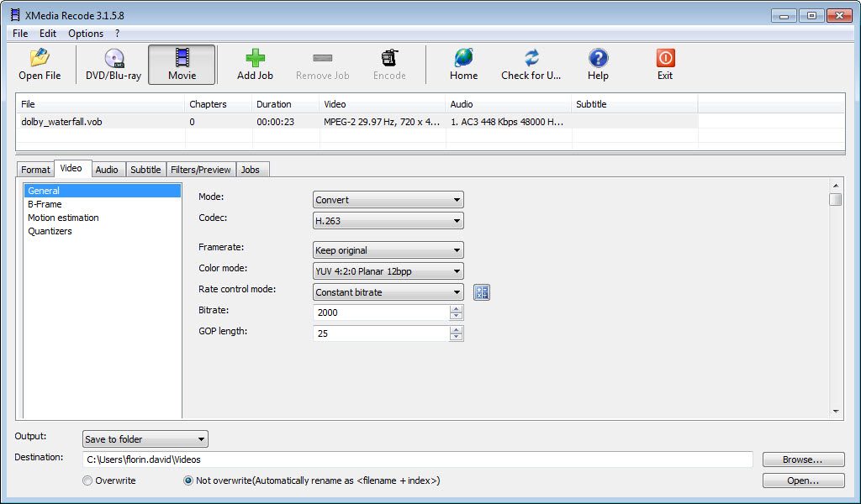Expand the Codec dropdown showing H.263

click(x=388, y=221)
